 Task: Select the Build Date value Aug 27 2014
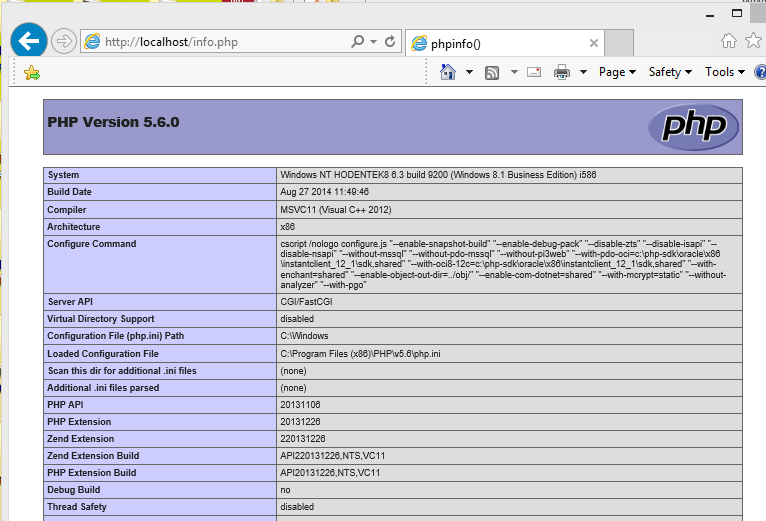coord(324,192)
